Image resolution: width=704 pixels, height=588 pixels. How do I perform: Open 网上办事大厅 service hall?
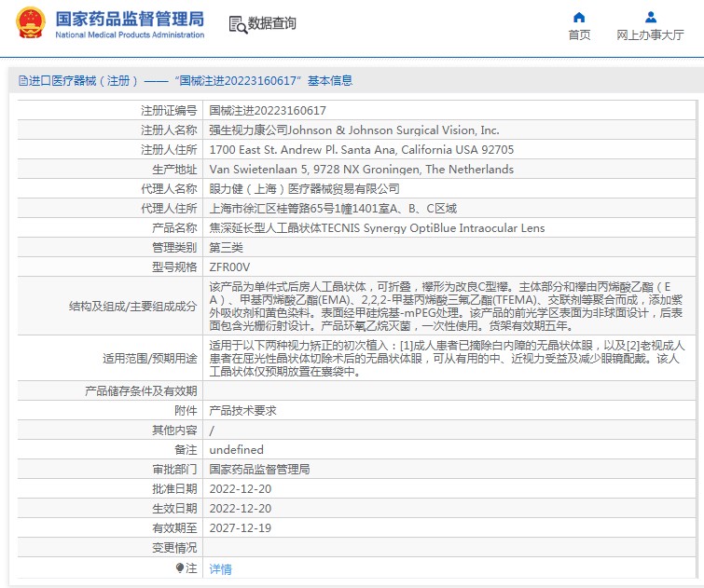[650, 35]
